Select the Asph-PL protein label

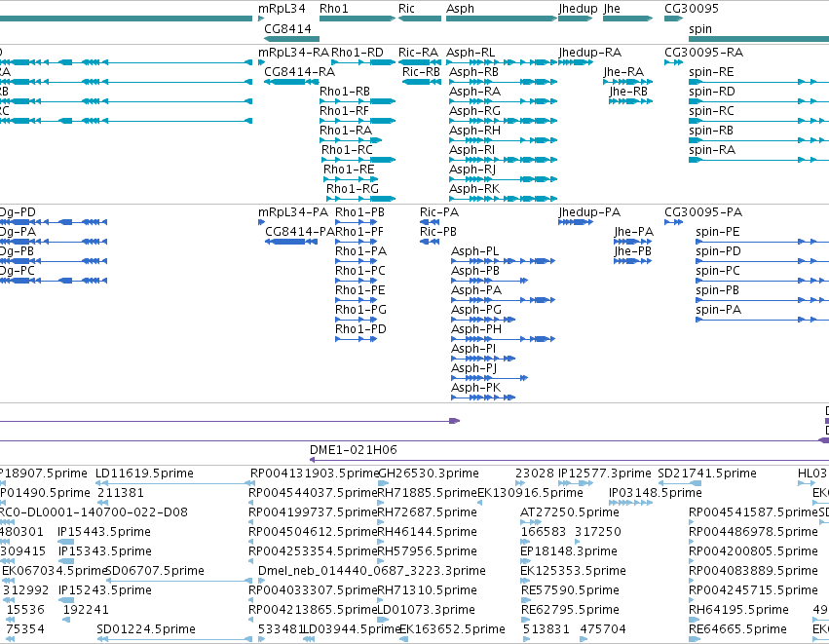tap(474, 251)
